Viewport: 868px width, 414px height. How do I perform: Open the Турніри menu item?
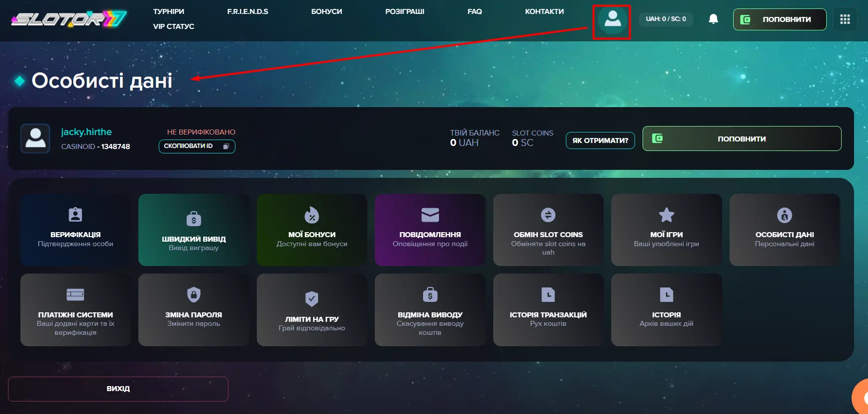pyautogui.click(x=169, y=11)
